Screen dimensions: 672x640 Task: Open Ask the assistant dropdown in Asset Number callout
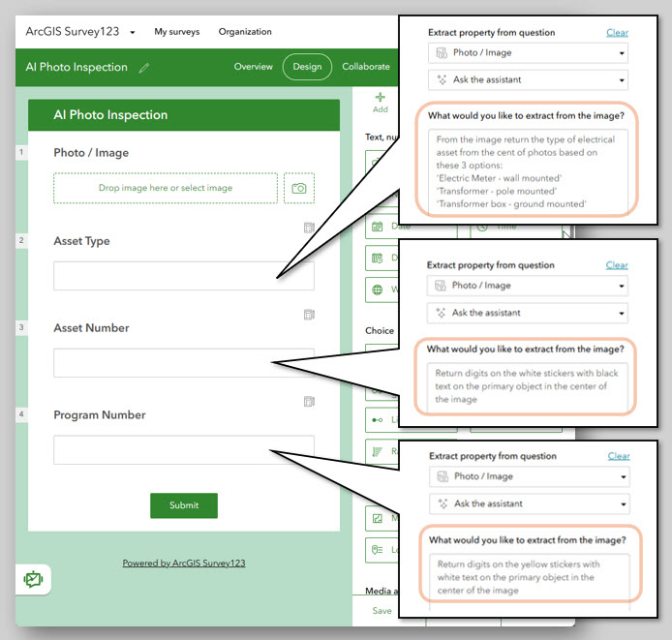[527, 313]
